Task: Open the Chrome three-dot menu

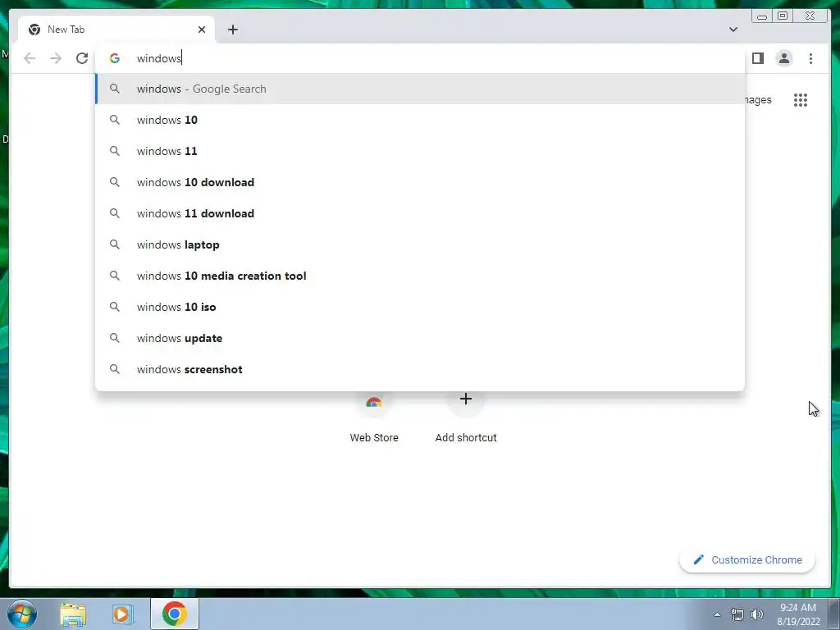Action: [810, 58]
